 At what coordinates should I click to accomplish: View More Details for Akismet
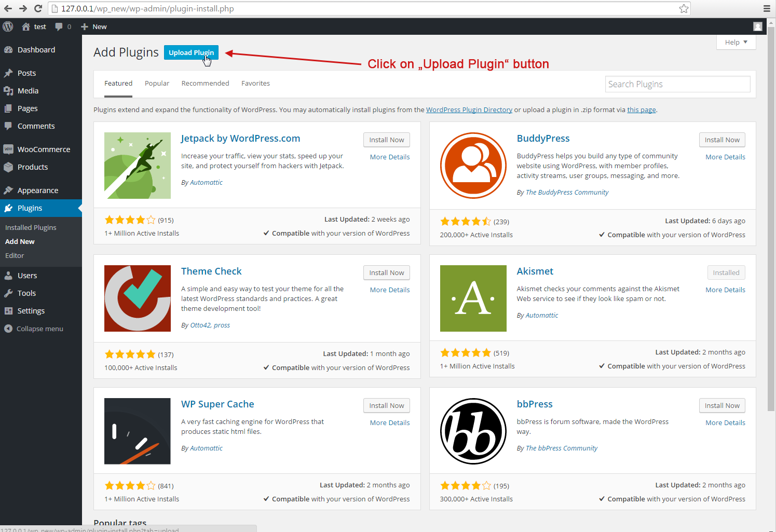click(725, 290)
